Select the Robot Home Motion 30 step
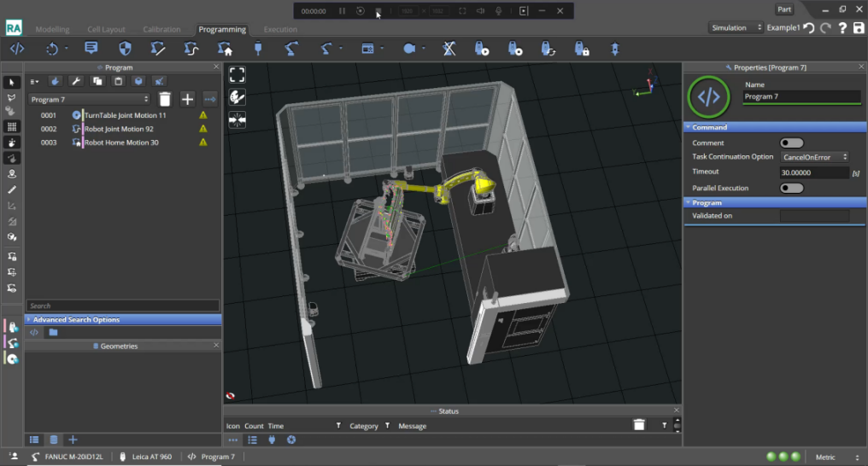 point(120,143)
